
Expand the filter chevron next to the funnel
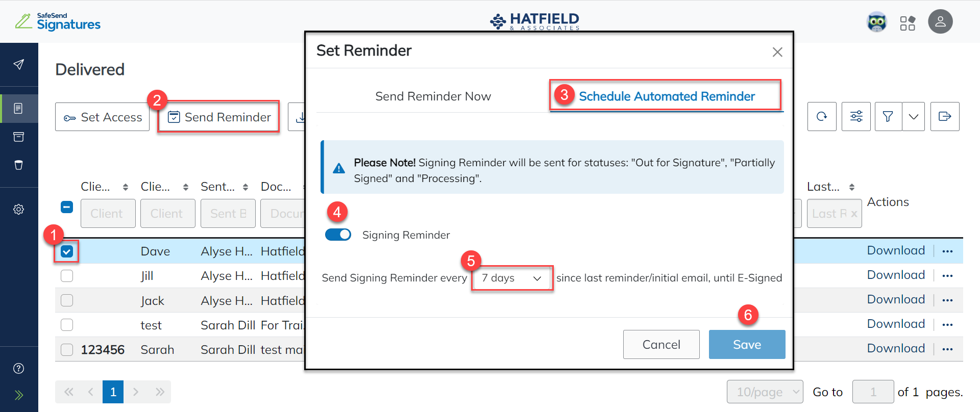[914, 116]
